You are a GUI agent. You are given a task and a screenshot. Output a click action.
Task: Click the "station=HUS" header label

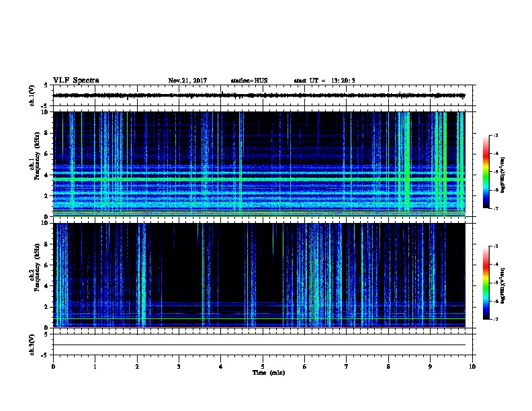(x=249, y=81)
